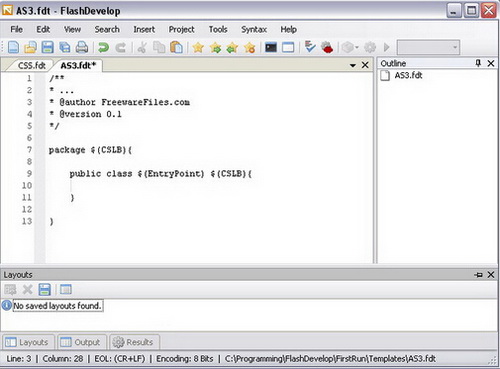This screenshot has width=500, height=369.
Task: Undo with the green arrow icon
Action: (103, 48)
